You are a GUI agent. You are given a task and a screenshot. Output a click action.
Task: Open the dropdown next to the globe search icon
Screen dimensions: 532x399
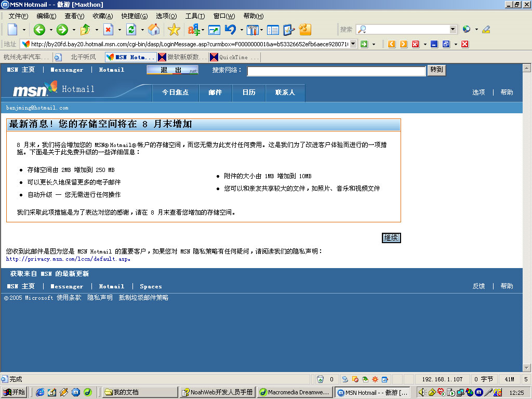click(x=476, y=30)
